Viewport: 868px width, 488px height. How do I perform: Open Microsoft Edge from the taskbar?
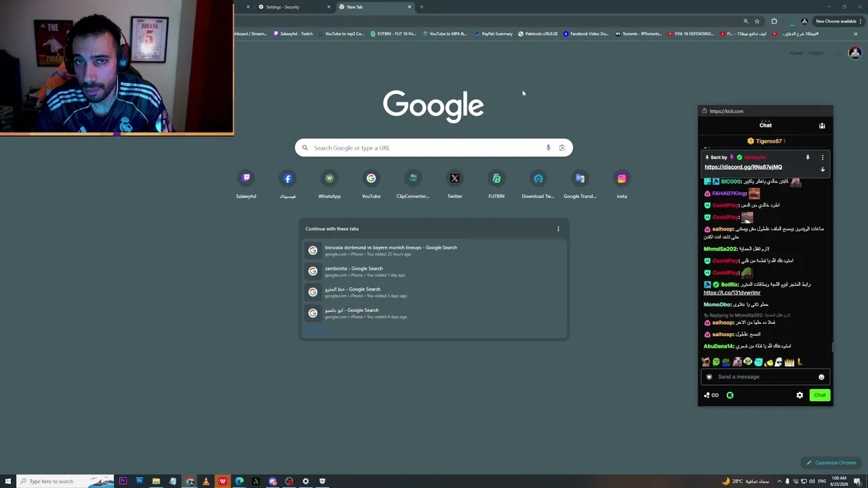[239, 481]
